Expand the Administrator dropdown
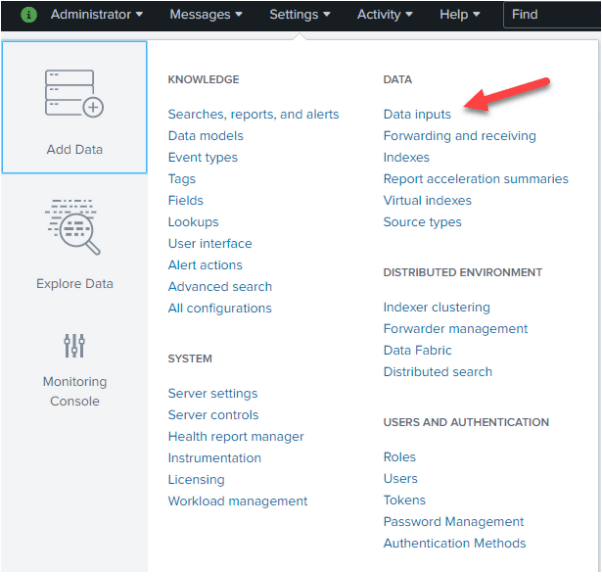This screenshot has height=578, width=602. tap(96, 15)
